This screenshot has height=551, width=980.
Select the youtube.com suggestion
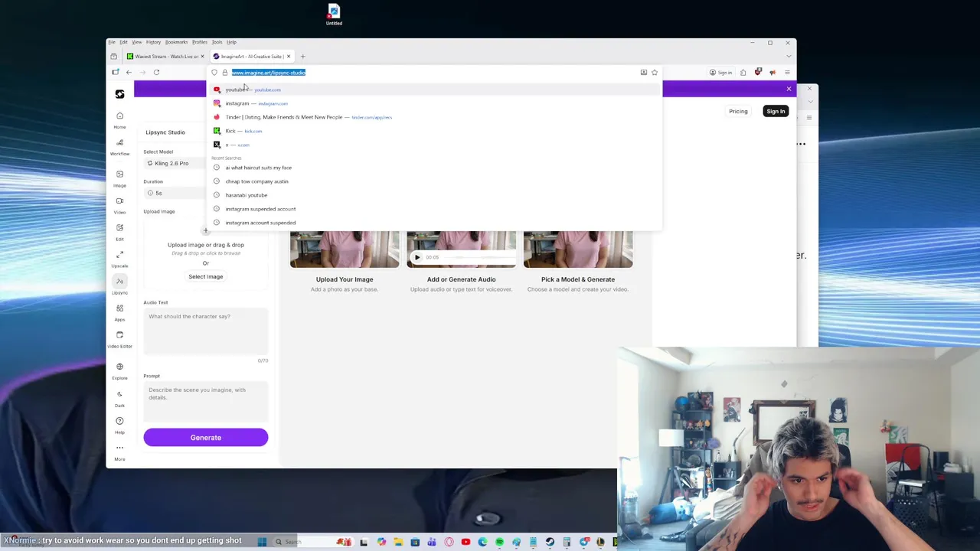[435, 90]
